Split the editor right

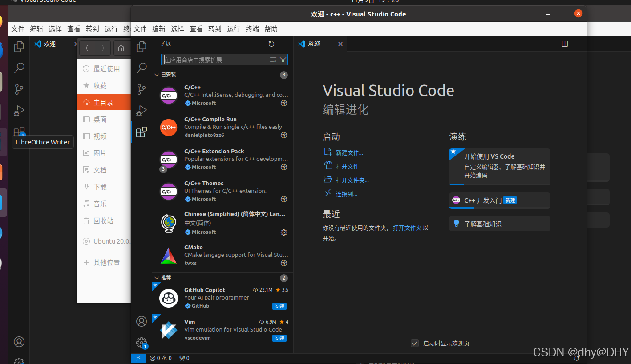pyautogui.click(x=565, y=44)
